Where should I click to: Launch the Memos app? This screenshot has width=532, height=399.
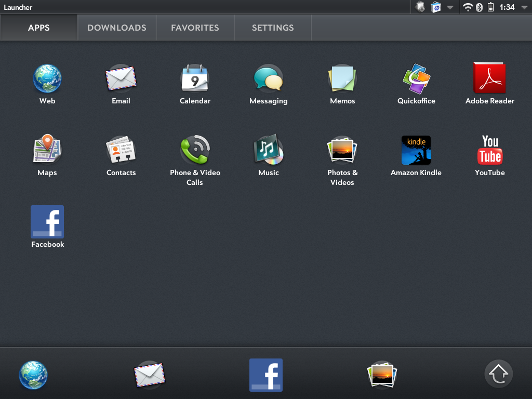click(x=342, y=78)
